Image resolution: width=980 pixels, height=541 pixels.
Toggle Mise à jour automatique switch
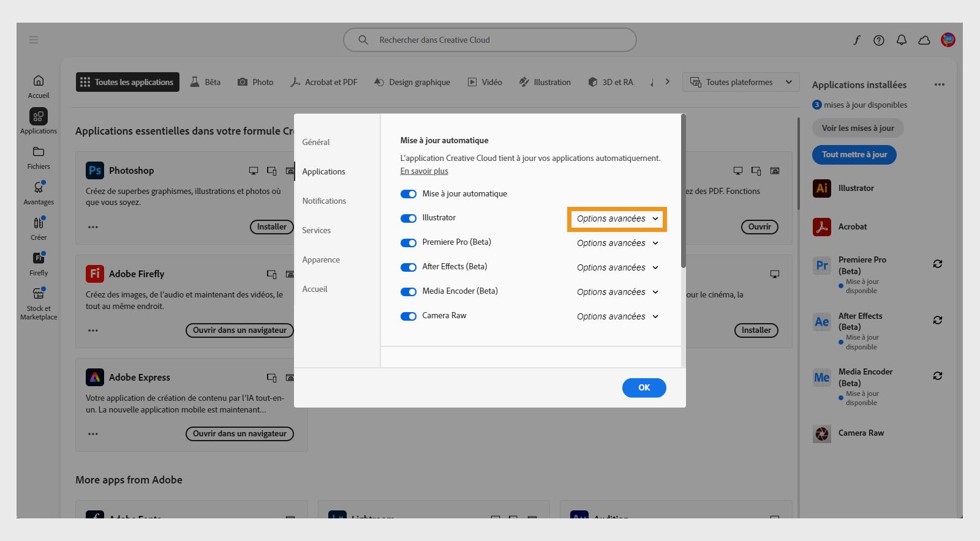tap(409, 194)
